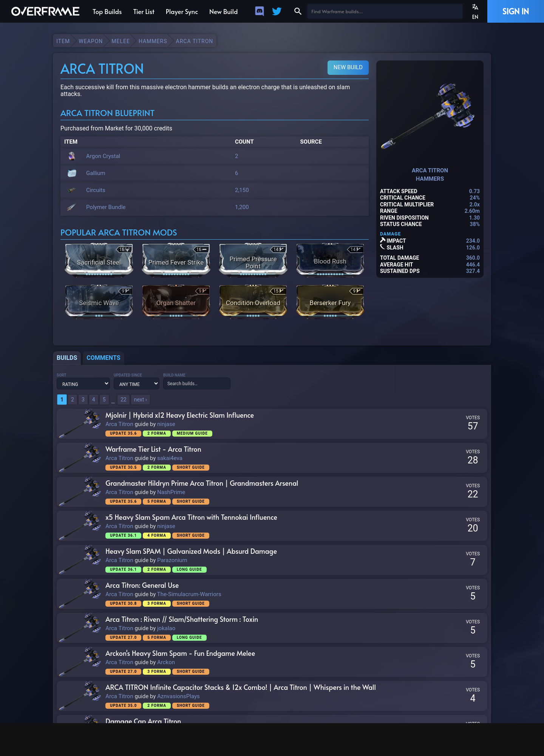Open the Twitter bird icon link
The height and width of the screenshot is (756, 544).
click(x=277, y=11)
